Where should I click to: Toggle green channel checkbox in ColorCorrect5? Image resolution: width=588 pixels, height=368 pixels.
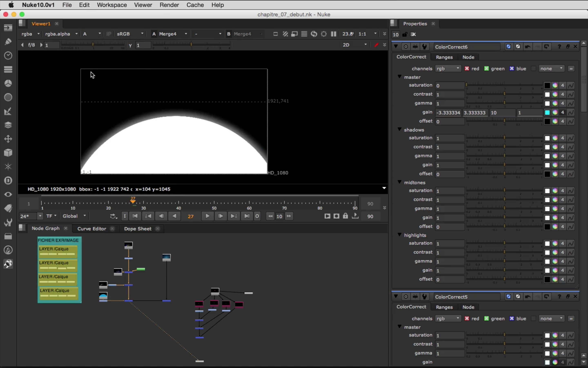coord(486,319)
